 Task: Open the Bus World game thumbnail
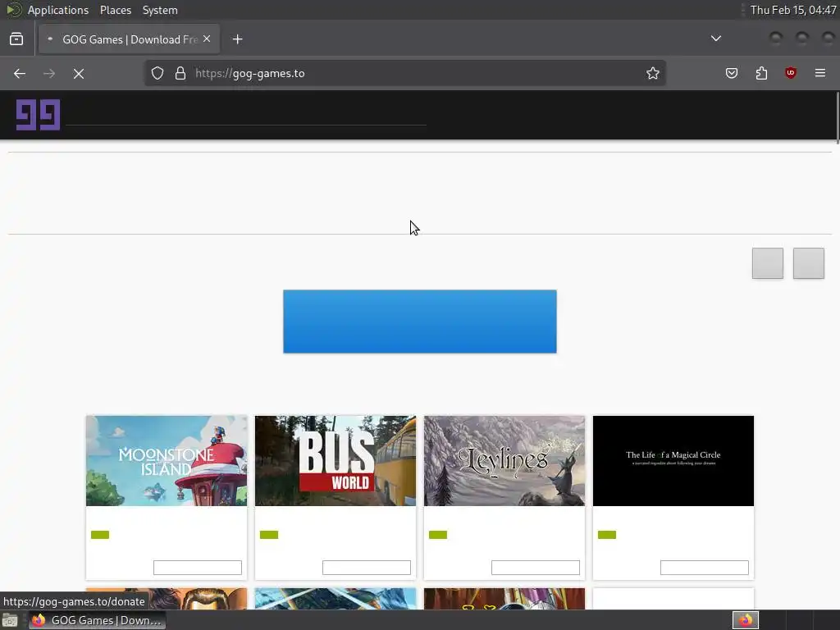pyautogui.click(x=336, y=461)
